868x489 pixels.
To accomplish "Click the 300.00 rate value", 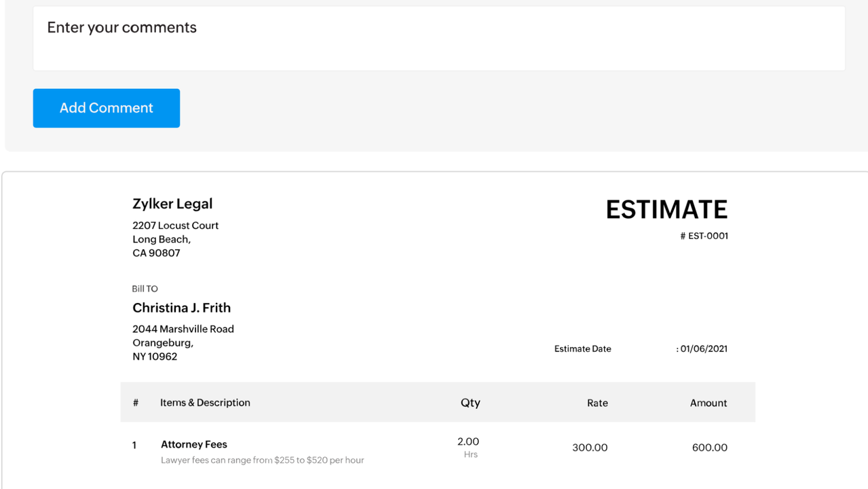I will click(590, 448).
